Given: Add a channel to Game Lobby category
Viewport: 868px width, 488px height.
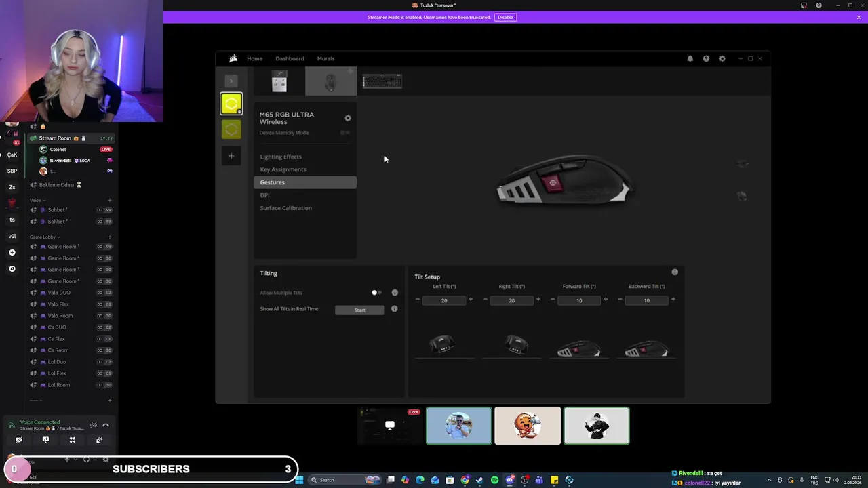Looking at the screenshot, I should tap(110, 237).
